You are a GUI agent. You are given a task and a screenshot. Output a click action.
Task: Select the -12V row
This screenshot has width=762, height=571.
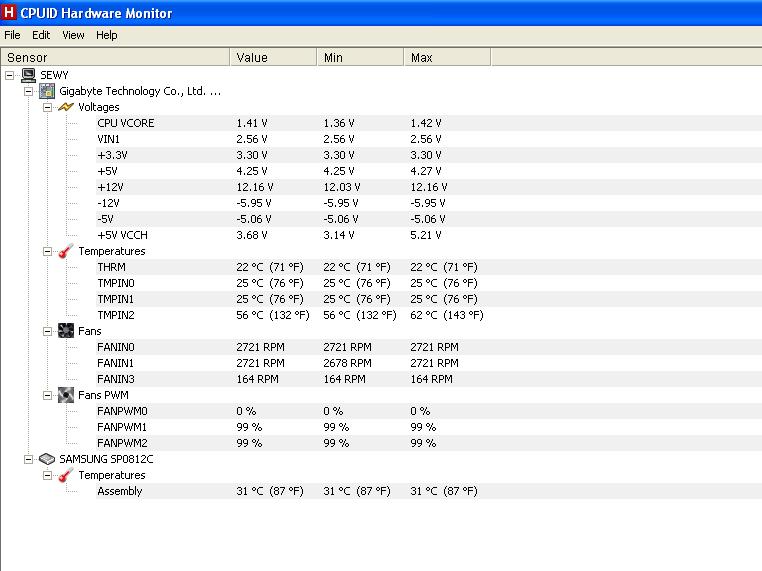[429, 203]
